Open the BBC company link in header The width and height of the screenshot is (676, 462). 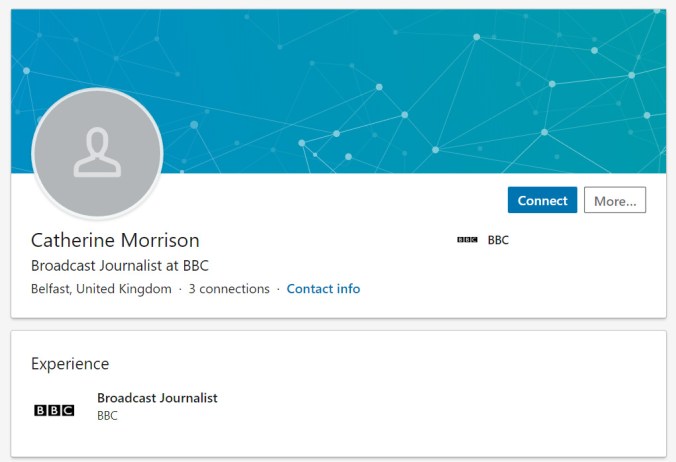(x=498, y=240)
